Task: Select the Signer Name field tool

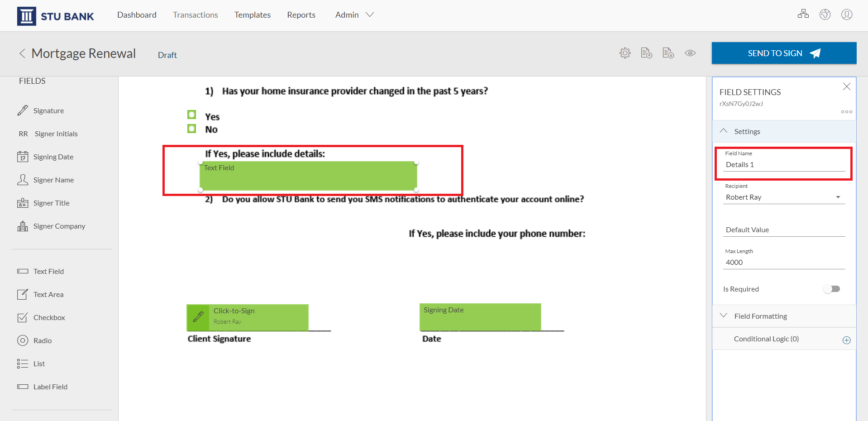Action: (45, 180)
